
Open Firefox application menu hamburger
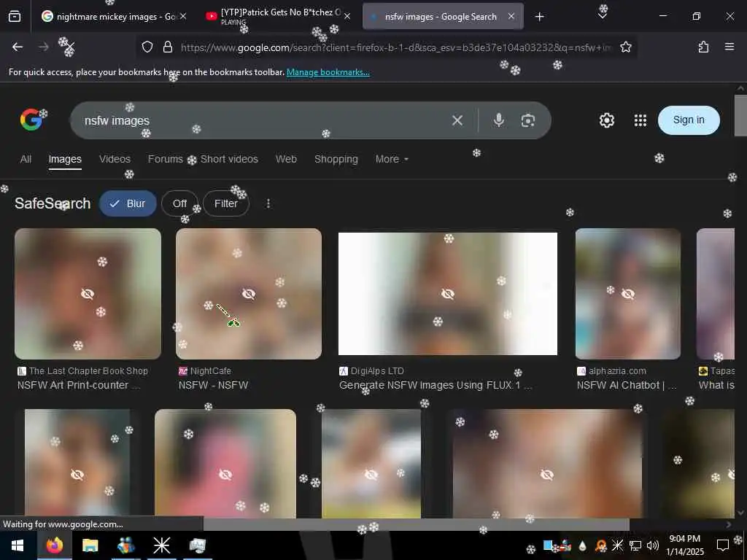click(729, 47)
